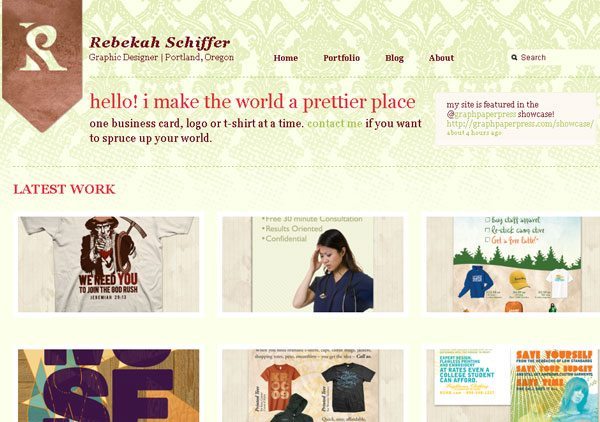Click the Rebekah Schiffer site title
Image resolution: width=600 pixels, height=422 pixels.
coord(160,42)
